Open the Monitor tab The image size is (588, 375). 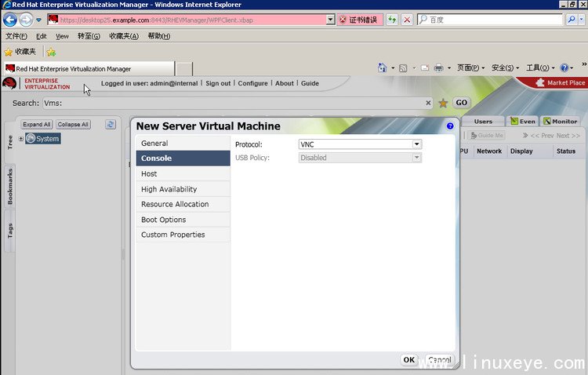[x=561, y=122]
